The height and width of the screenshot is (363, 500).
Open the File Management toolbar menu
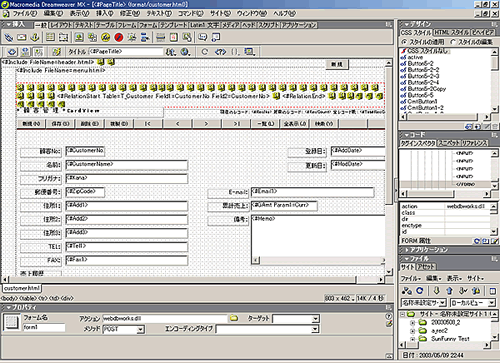pos(171,52)
